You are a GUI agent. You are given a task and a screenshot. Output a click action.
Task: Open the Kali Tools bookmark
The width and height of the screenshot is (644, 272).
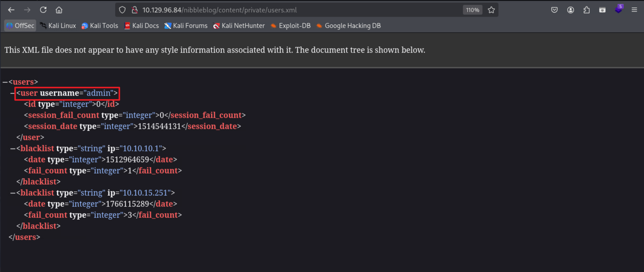100,26
